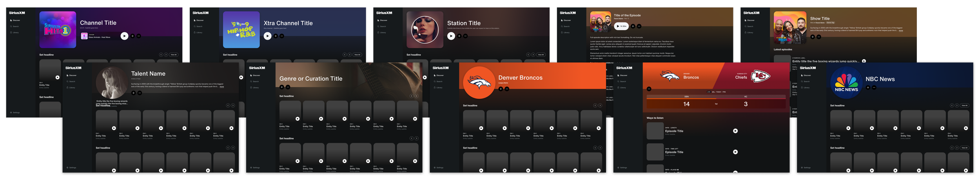Open more options in Channel Title window
The width and height of the screenshot is (980, 181).
139,36
